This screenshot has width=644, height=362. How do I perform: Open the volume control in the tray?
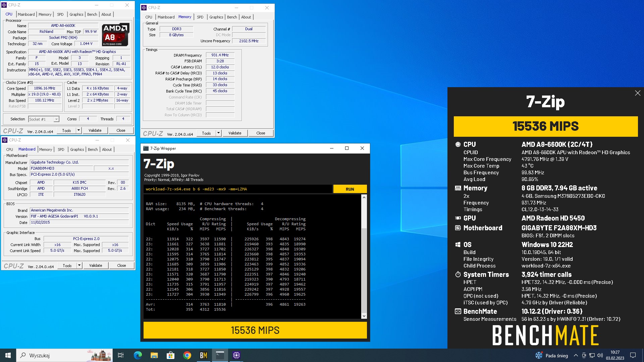600,355
